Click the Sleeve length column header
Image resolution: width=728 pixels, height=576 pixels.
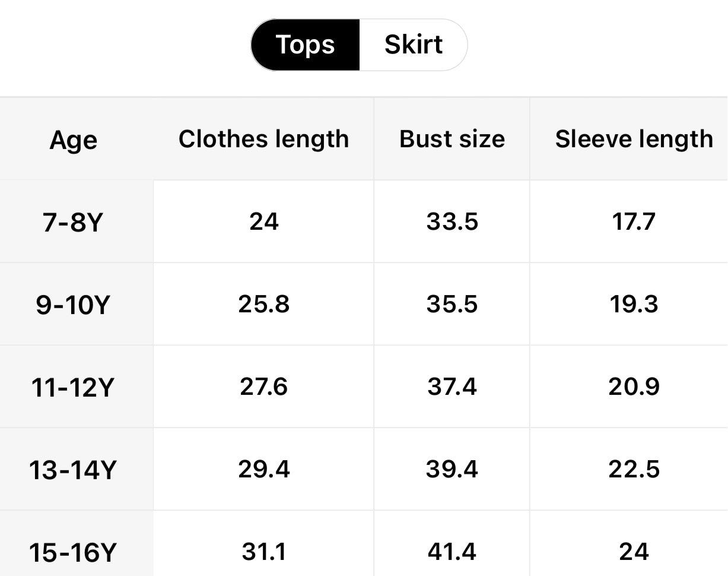pos(634,139)
